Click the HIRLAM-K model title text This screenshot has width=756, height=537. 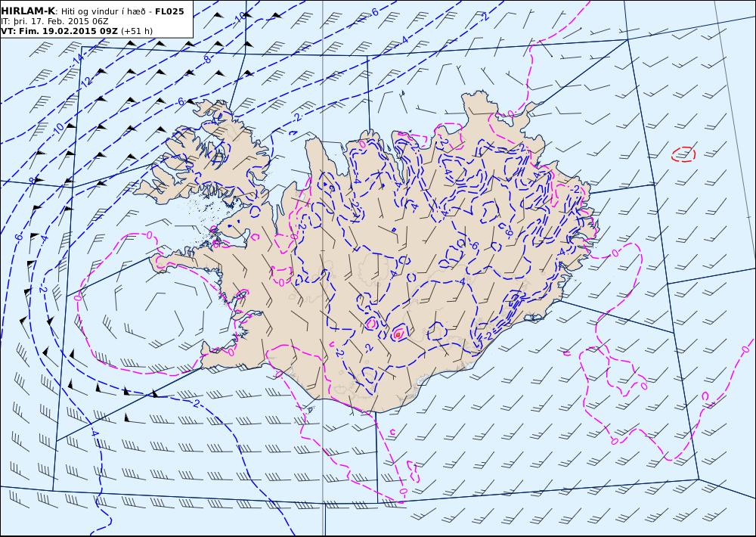28,11
